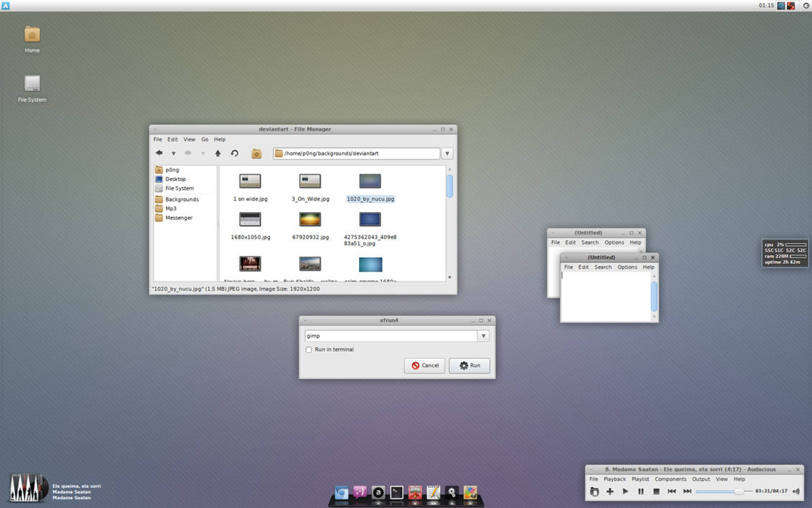Skip to the next track in Audacious

(687, 491)
